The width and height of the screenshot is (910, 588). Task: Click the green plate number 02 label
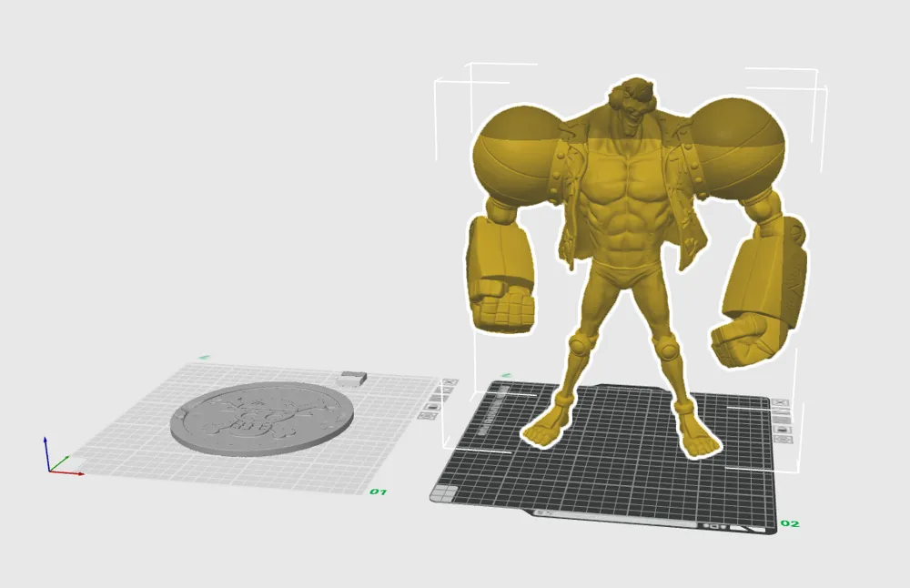click(790, 523)
